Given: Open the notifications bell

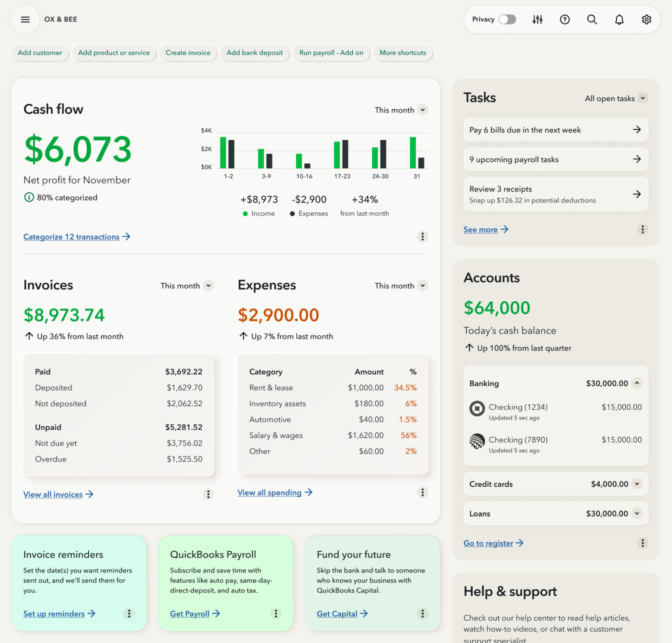Looking at the screenshot, I should click(619, 19).
